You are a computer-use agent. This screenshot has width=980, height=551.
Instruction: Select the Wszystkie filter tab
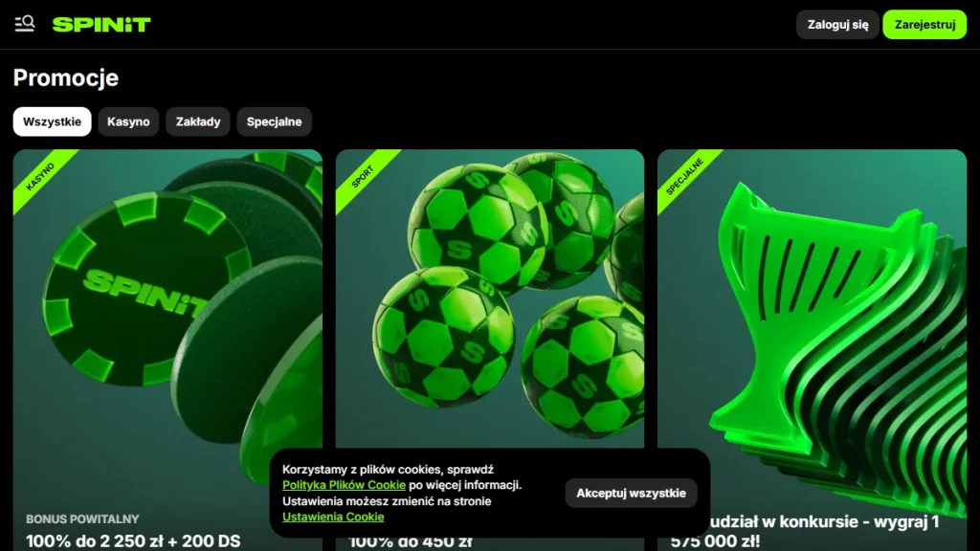[x=52, y=121]
